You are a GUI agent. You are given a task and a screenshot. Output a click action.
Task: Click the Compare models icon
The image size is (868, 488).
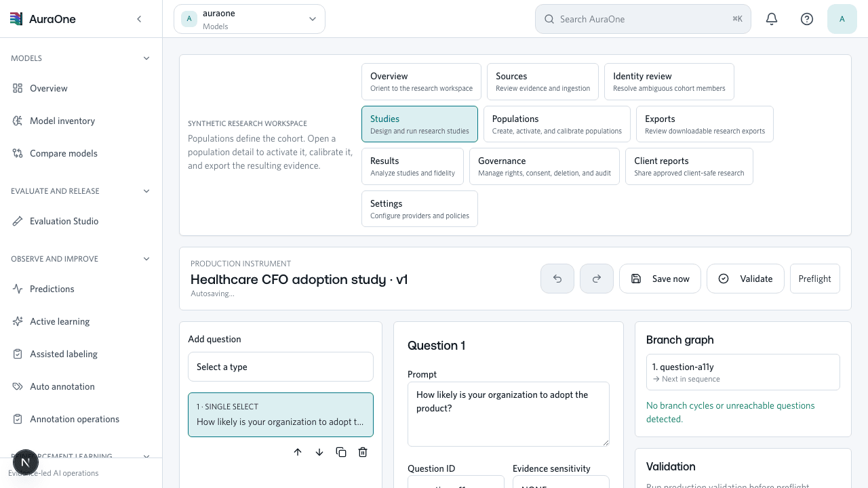18,153
